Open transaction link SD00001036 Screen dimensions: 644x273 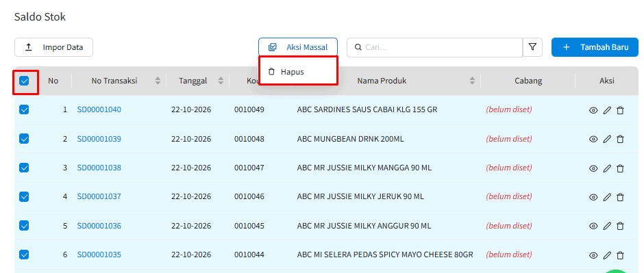(x=99, y=226)
